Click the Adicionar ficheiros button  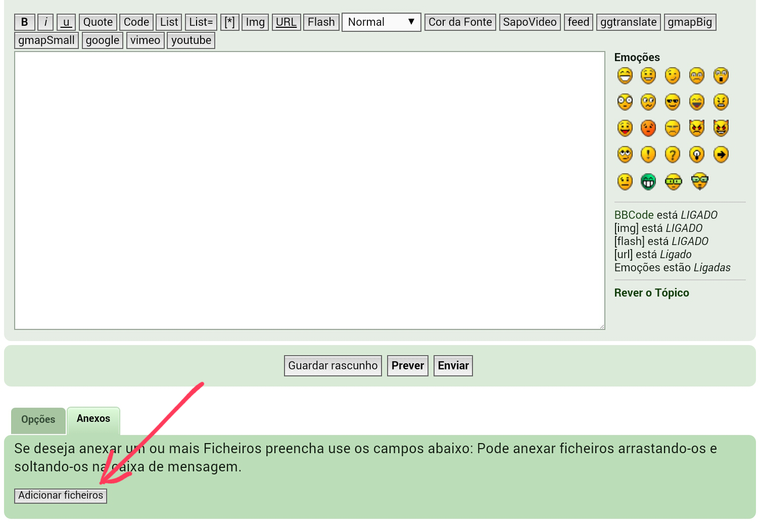tap(61, 496)
